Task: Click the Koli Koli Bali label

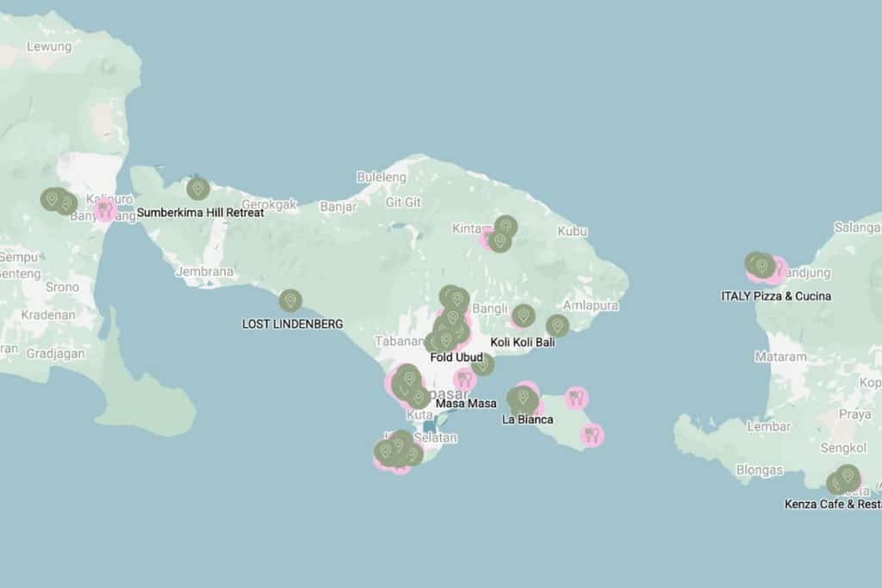Action: [522, 343]
